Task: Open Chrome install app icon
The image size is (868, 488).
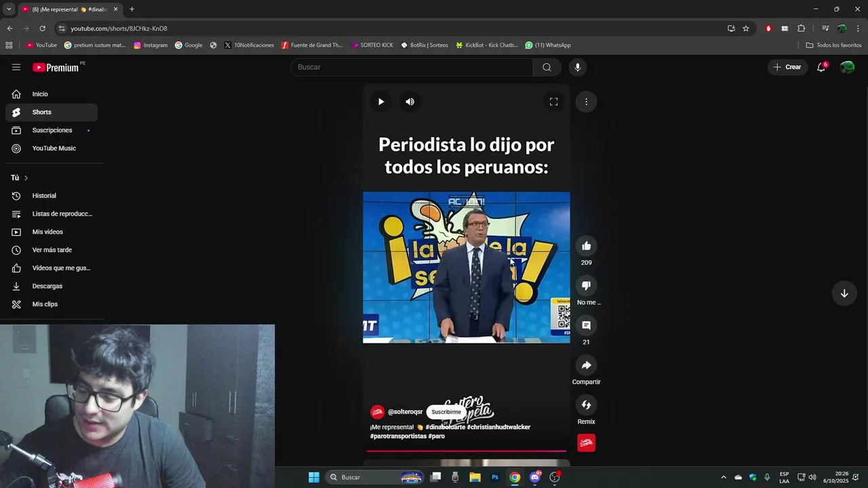Action: tap(731, 28)
